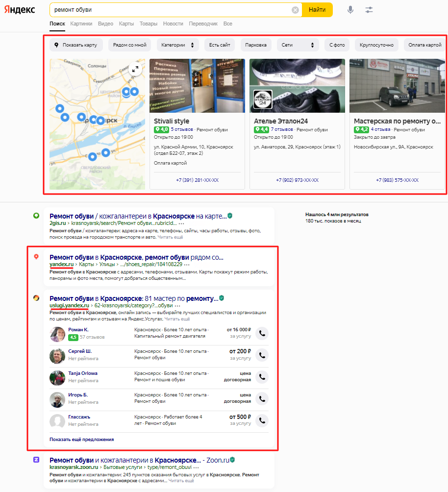Call Сергей Ш. using the phone icon

point(262,355)
